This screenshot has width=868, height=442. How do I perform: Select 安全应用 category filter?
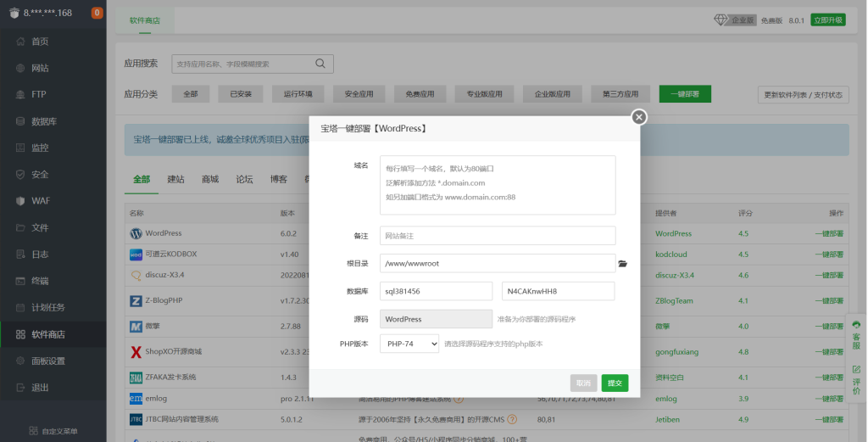pos(359,93)
